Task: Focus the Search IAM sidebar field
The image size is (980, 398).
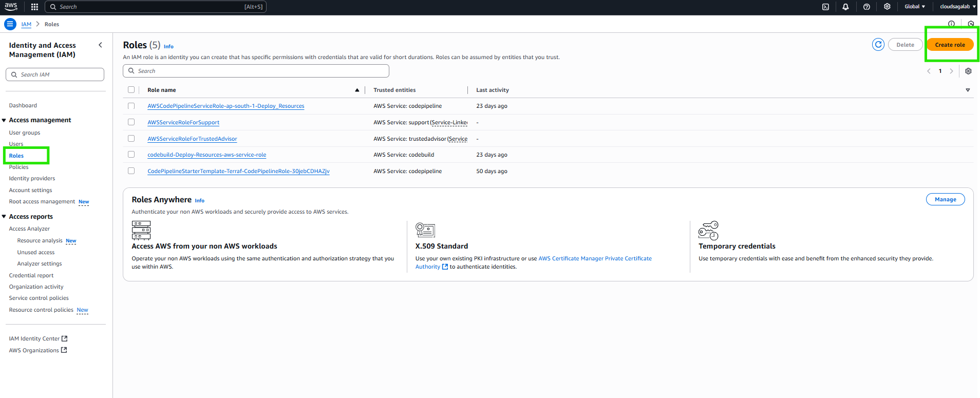Action: point(55,74)
